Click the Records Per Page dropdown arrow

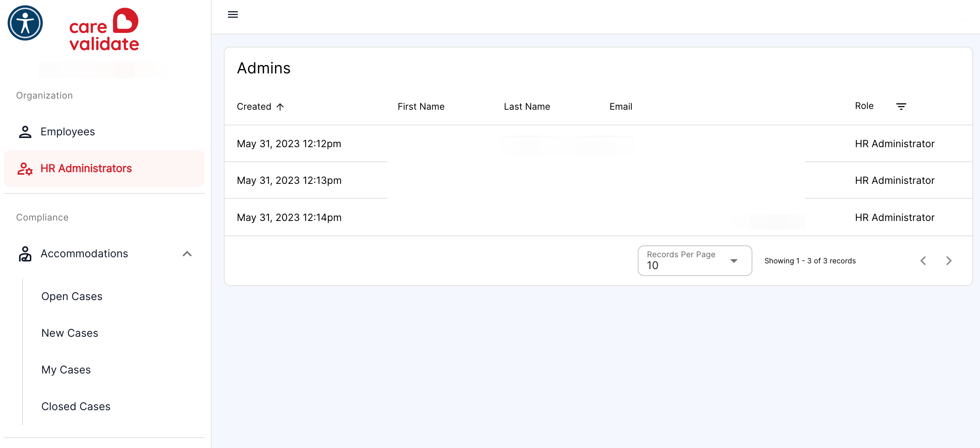pos(734,261)
